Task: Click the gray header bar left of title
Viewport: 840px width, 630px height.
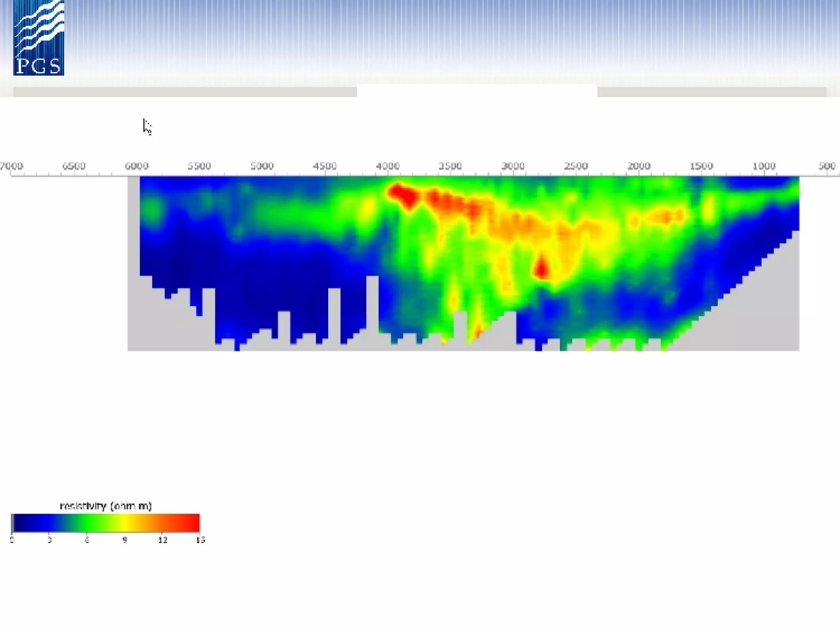Action: (x=185, y=92)
